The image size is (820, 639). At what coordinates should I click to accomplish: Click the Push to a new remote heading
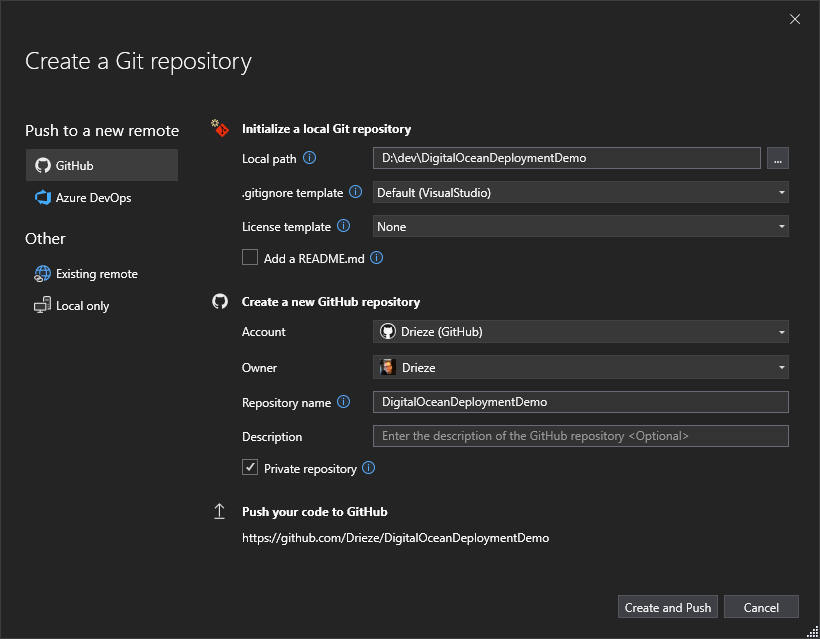pos(102,130)
